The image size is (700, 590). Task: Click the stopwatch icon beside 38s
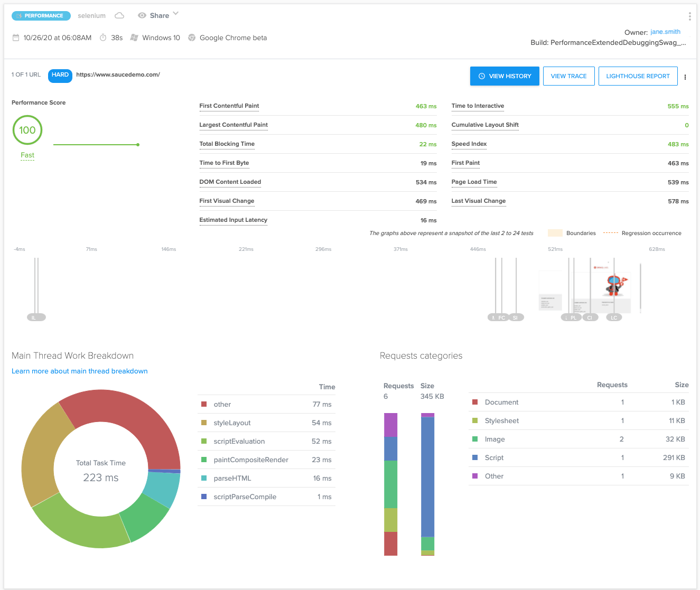point(103,38)
